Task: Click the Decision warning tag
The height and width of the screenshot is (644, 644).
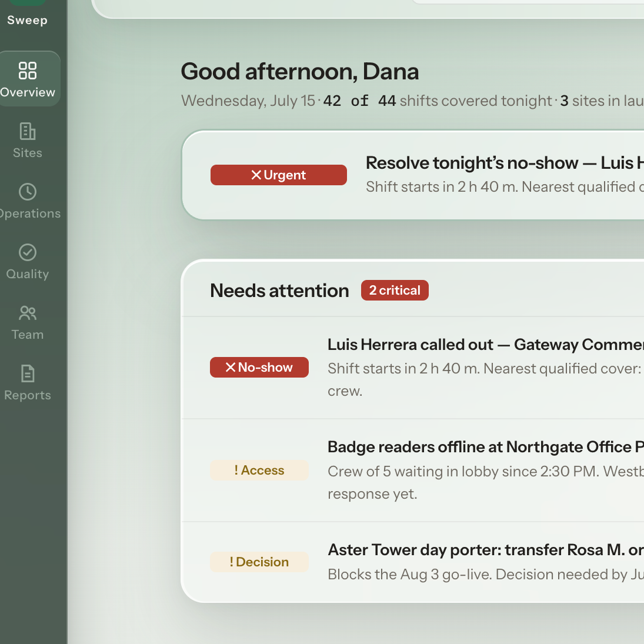Action: pos(259,562)
